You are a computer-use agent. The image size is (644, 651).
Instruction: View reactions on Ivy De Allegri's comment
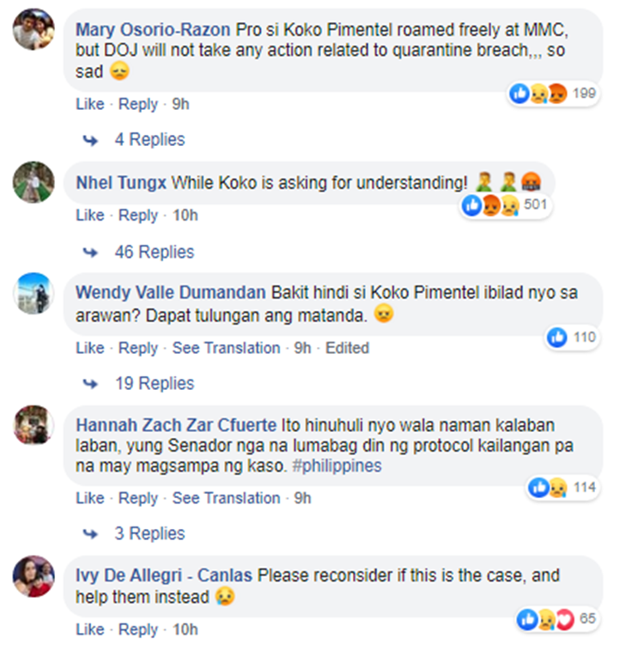click(556, 618)
